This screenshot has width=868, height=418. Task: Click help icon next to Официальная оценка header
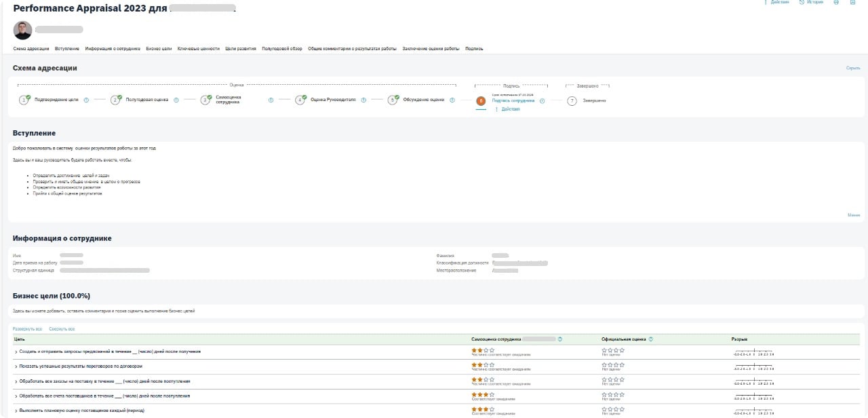[651, 339]
